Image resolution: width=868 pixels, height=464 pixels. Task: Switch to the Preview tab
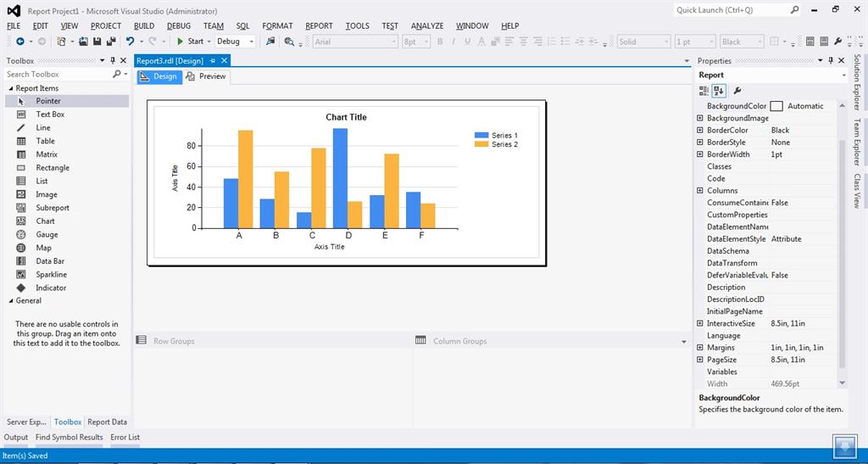pyautogui.click(x=207, y=76)
